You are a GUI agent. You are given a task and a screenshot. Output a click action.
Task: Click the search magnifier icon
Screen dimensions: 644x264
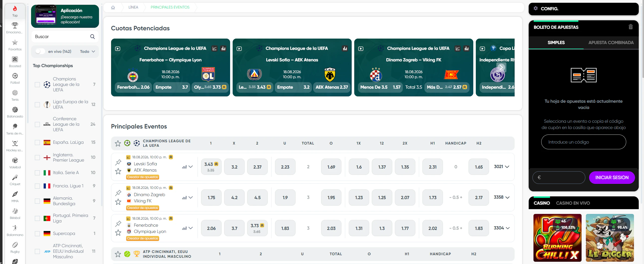[93, 37]
